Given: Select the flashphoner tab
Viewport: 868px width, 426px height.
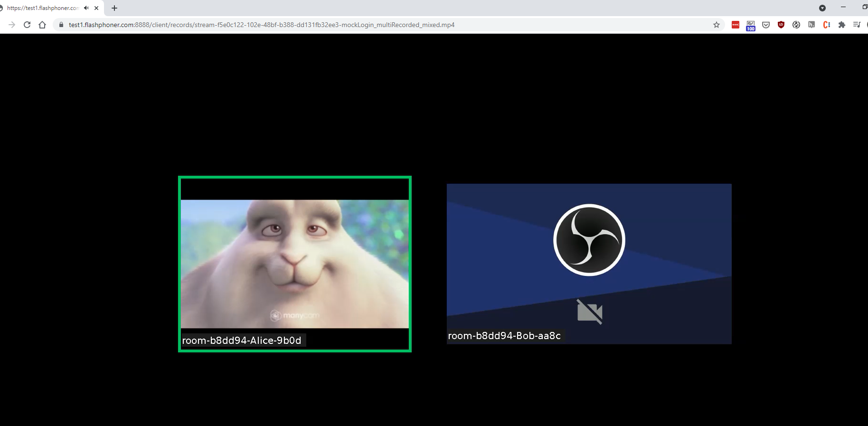Looking at the screenshot, I should click(x=43, y=8).
